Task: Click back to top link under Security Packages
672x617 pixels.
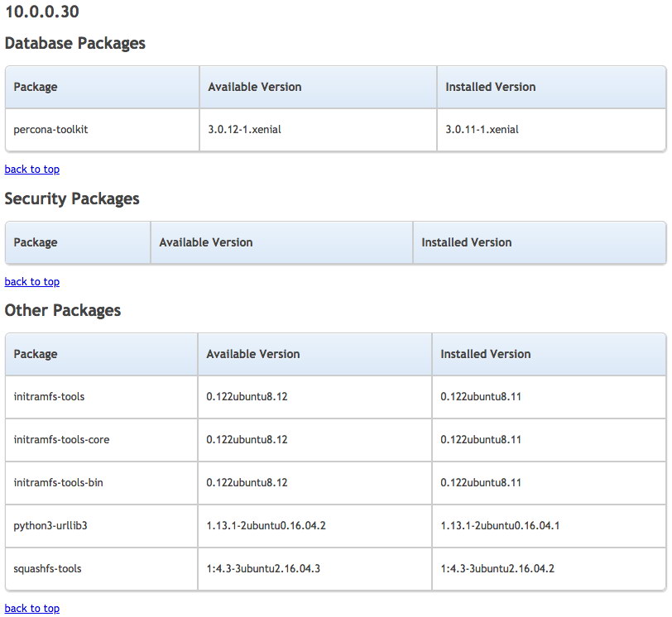Action: tap(32, 282)
